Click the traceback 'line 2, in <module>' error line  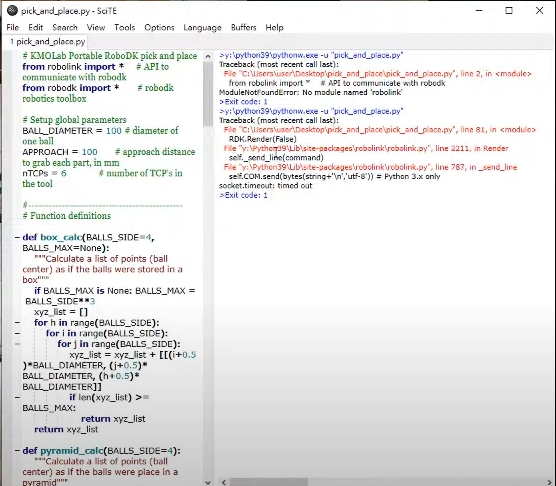coord(377,74)
